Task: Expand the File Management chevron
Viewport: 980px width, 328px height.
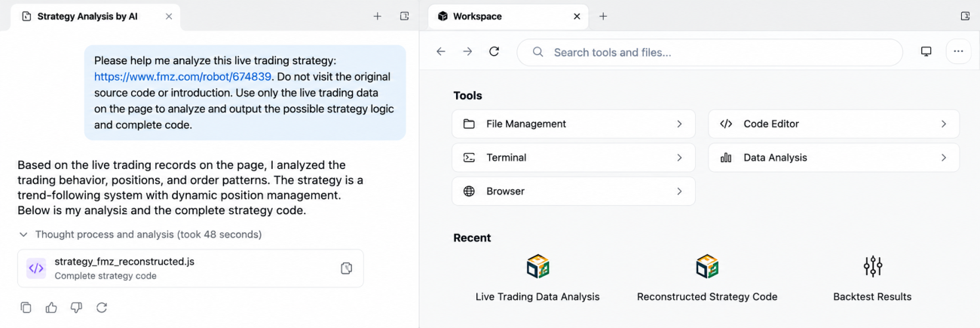Action: pos(679,124)
